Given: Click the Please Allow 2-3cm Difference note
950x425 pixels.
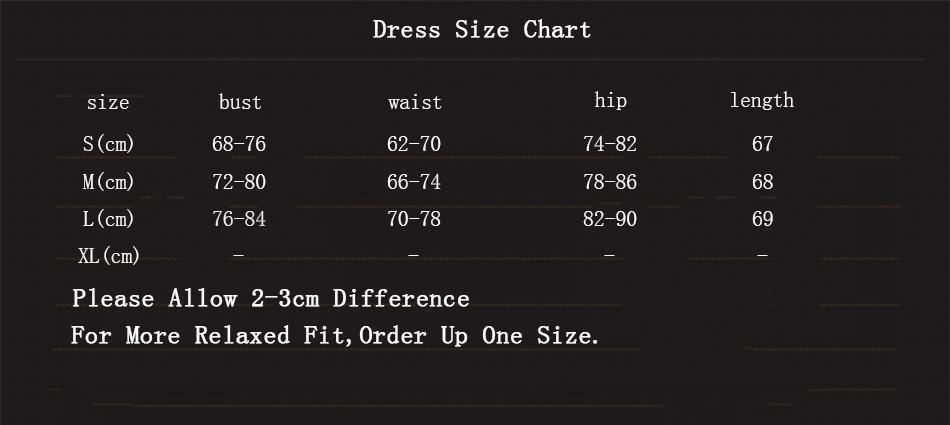Looking at the screenshot, I should click(271, 299).
